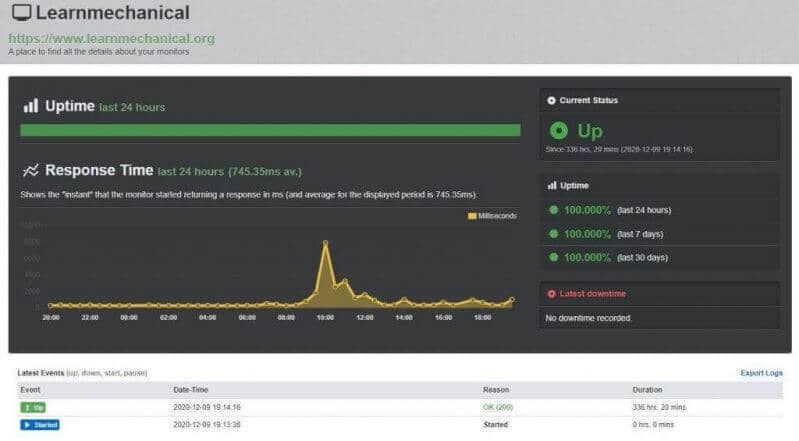
Task: Click the Latest Events heading
Action: tap(41, 373)
